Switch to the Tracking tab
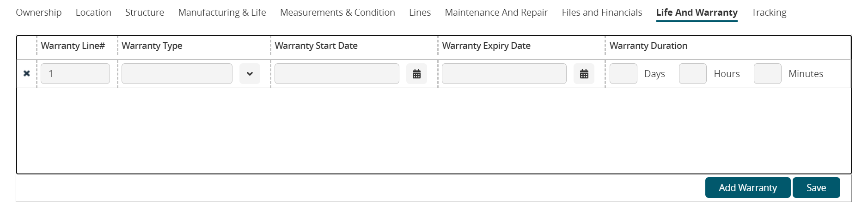The height and width of the screenshot is (209, 868). coord(769,12)
